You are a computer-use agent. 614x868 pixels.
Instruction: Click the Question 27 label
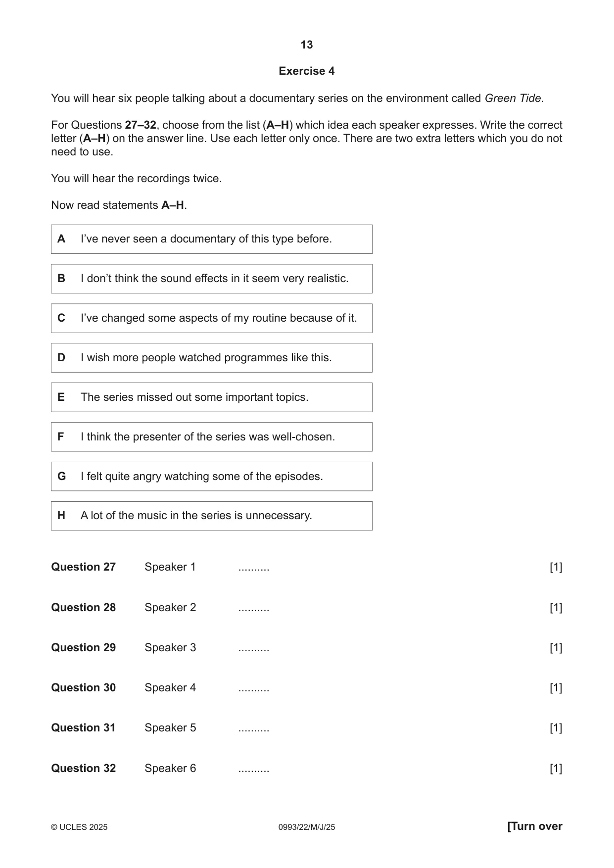click(84, 567)
